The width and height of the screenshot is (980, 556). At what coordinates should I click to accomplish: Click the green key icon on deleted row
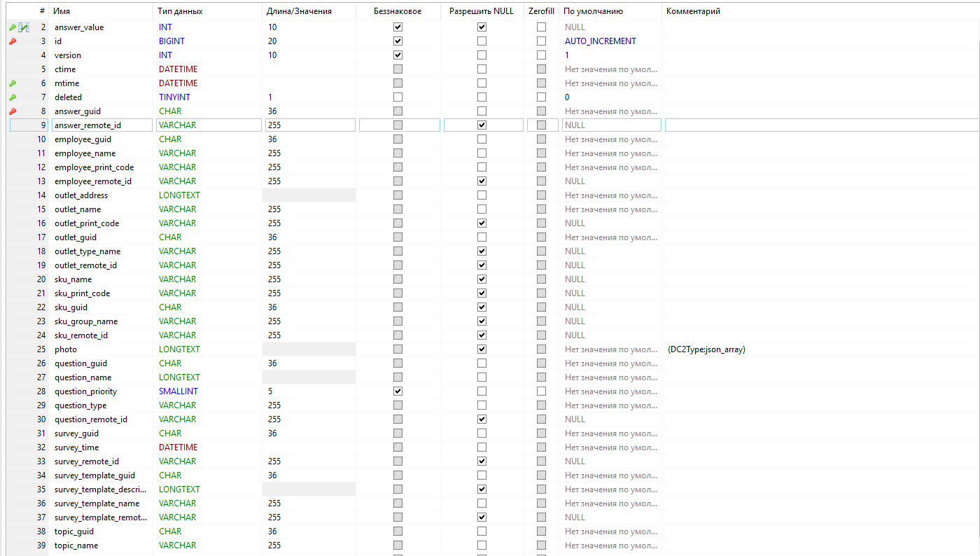[x=12, y=97]
